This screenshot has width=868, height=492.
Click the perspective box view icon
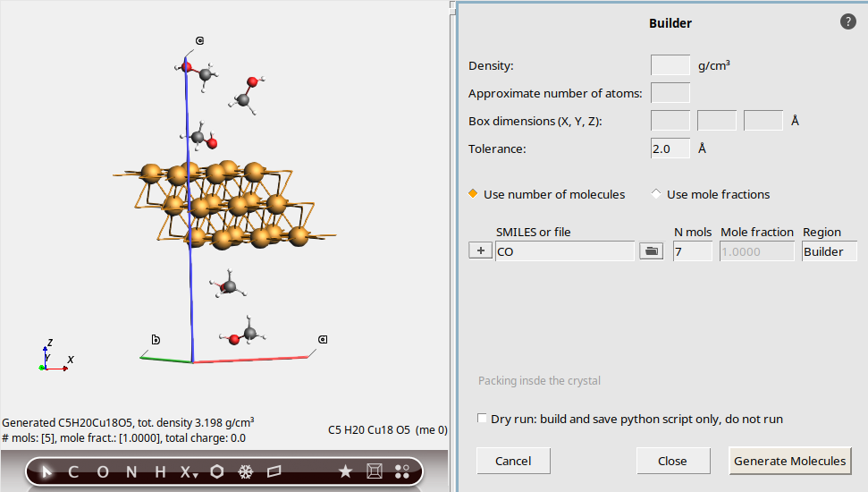pyautogui.click(x=375, y=472)
